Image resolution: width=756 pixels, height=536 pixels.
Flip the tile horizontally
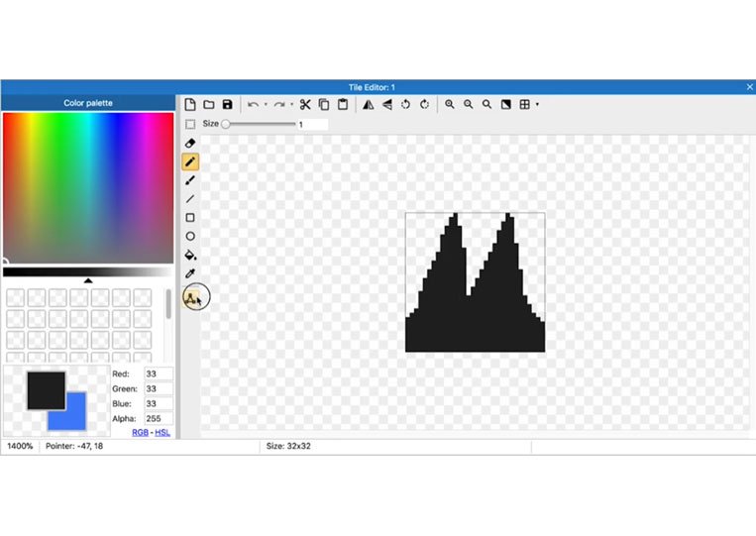(369, 105)
